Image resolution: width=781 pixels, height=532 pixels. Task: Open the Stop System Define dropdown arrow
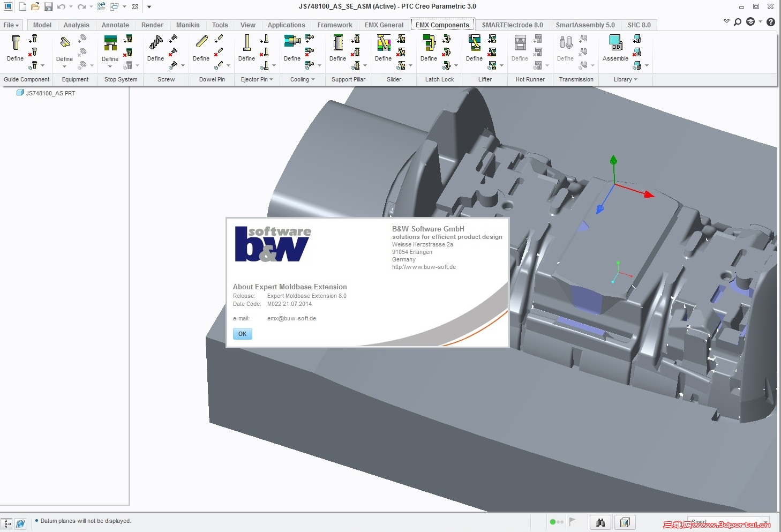pos(110,66)
